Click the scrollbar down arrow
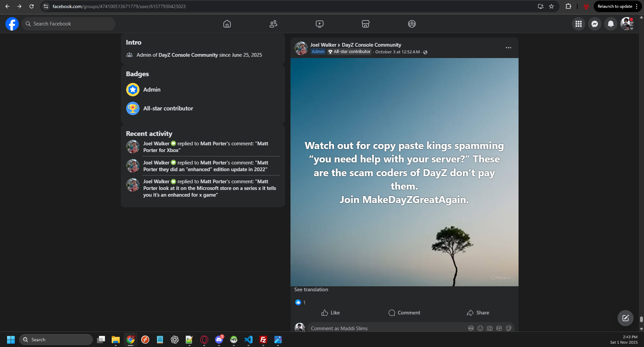The image size is (644, 347). tap(641, 329)
